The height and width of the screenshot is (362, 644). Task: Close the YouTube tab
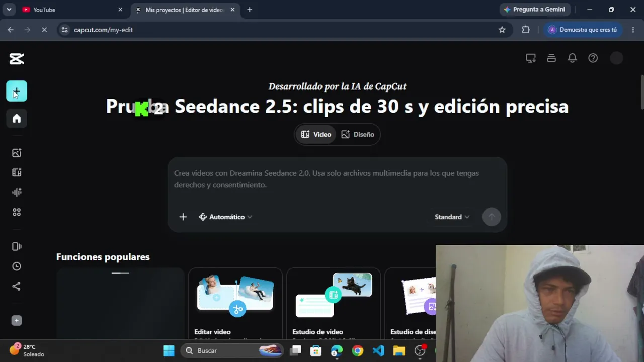pyautogui.click(x=120, y=10)
